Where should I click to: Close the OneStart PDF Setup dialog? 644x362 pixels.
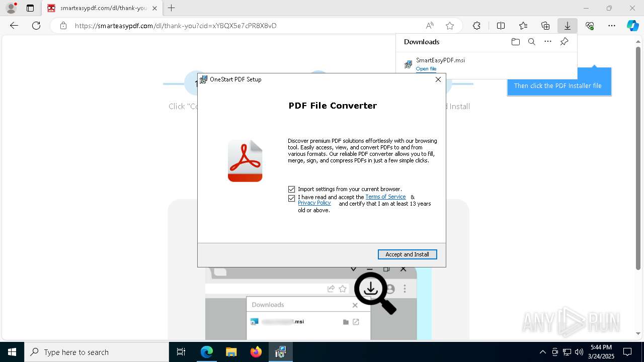tap(438, 79)
